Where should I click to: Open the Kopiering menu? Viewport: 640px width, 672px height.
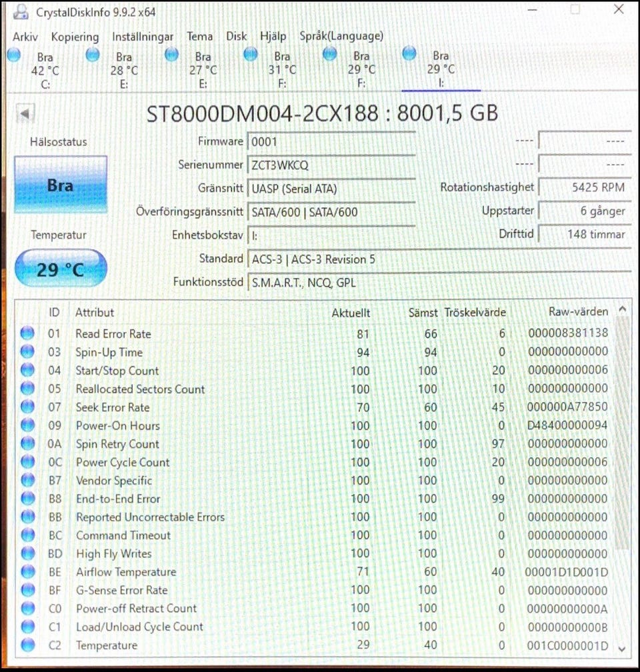pos(75,37)
